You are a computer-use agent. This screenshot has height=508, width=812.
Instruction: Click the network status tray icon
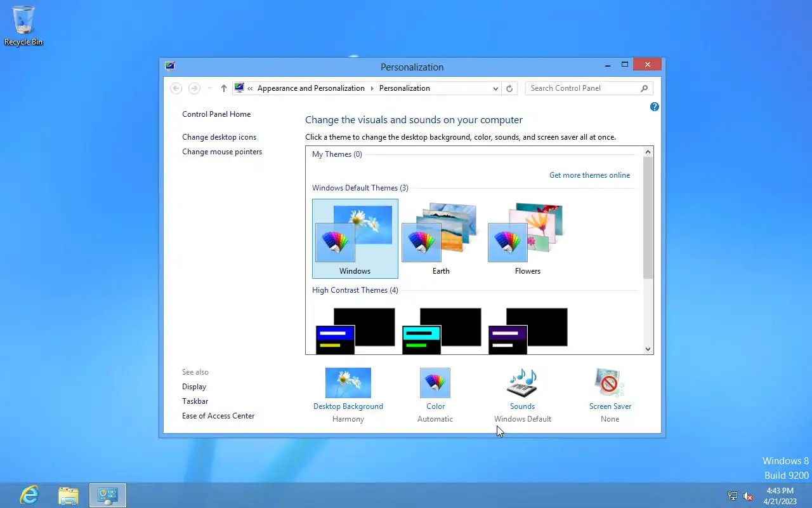(x=733, y=496)
